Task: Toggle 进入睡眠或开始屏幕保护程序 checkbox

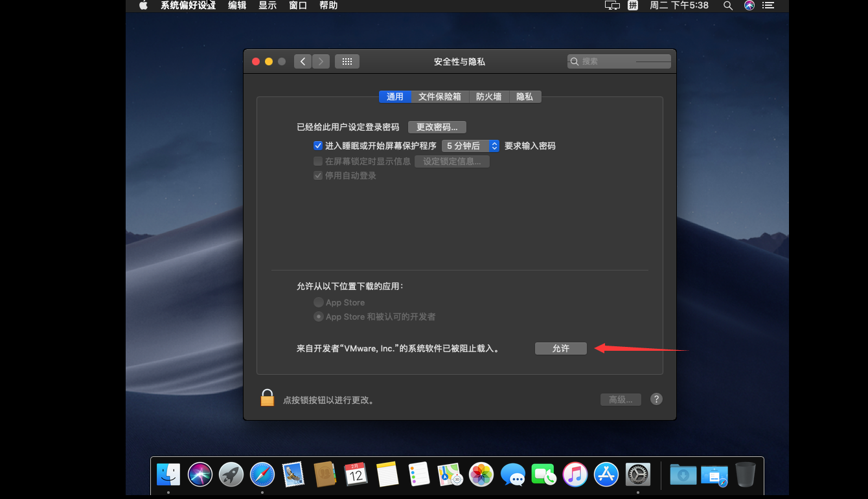Action: pyautogui.click(x=318, y=146)
